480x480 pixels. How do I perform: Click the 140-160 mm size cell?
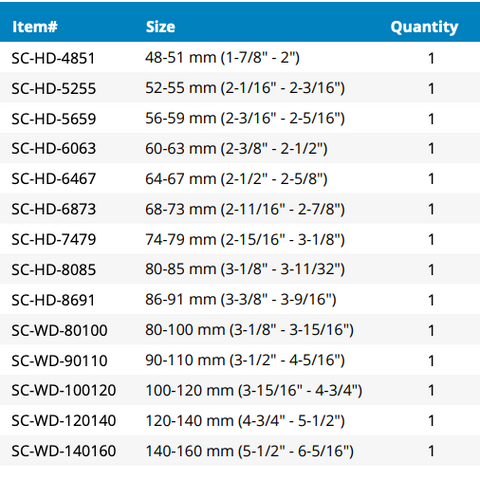point(249,451)
